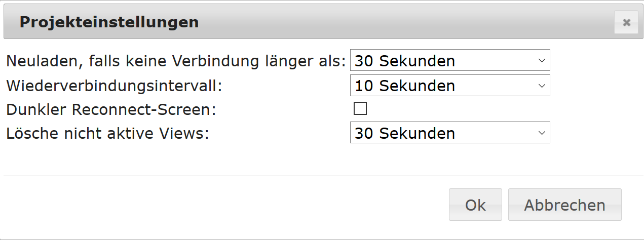The width and height of the screenshot is (644, 240).
Task: Click the label 'Wiederverbindungsintervall:'
Action: click(114, 86)
